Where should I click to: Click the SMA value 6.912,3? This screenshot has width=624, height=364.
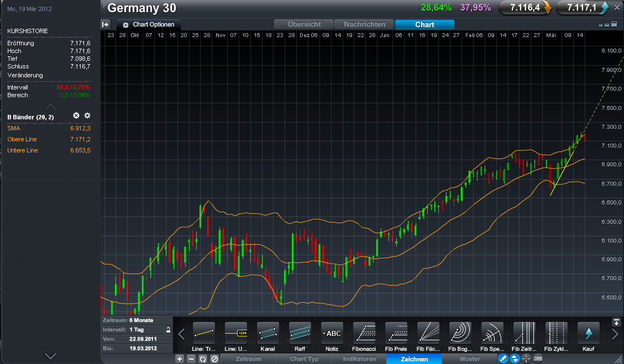click(80, 128)
